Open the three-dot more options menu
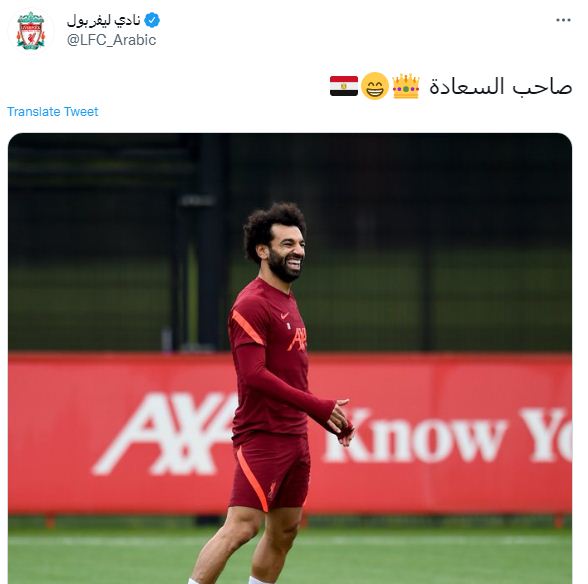This screenshot has height=584, width=588. click(563, 20)
